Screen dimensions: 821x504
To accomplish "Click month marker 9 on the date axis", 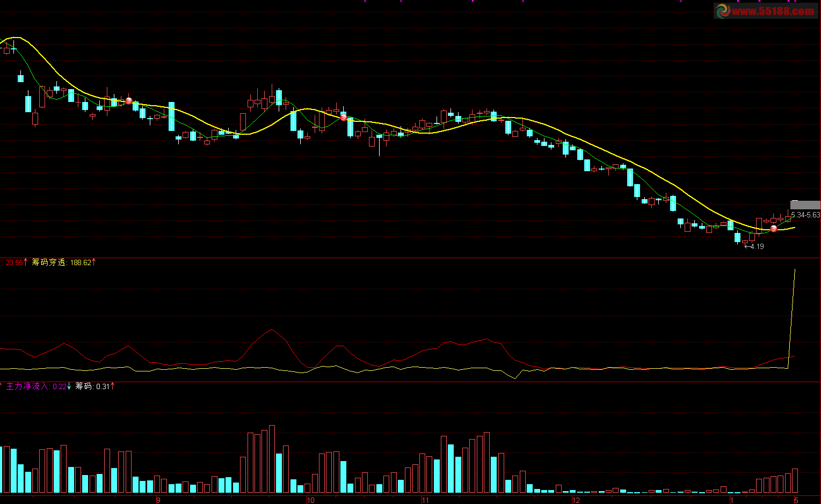I will point(158,500).
